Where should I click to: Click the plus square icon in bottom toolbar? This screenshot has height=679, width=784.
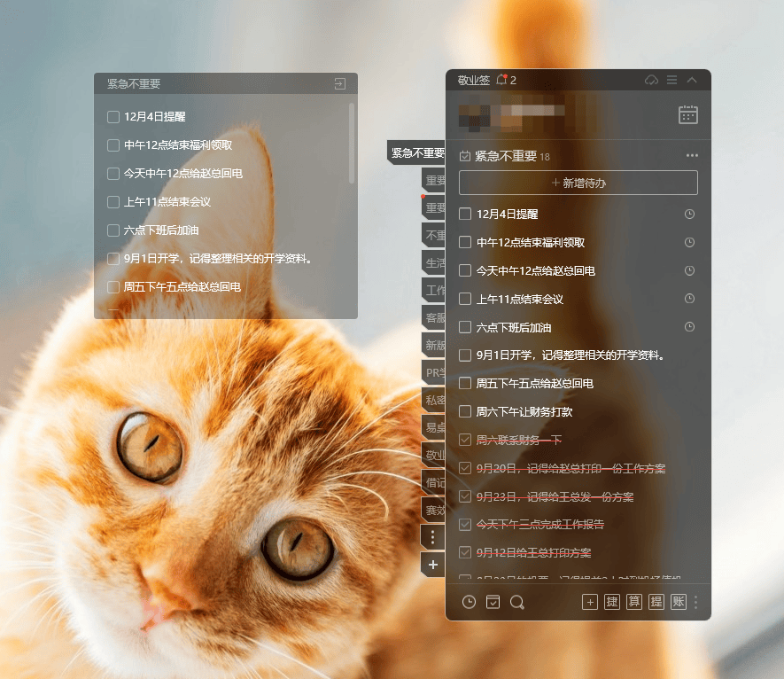590,602
